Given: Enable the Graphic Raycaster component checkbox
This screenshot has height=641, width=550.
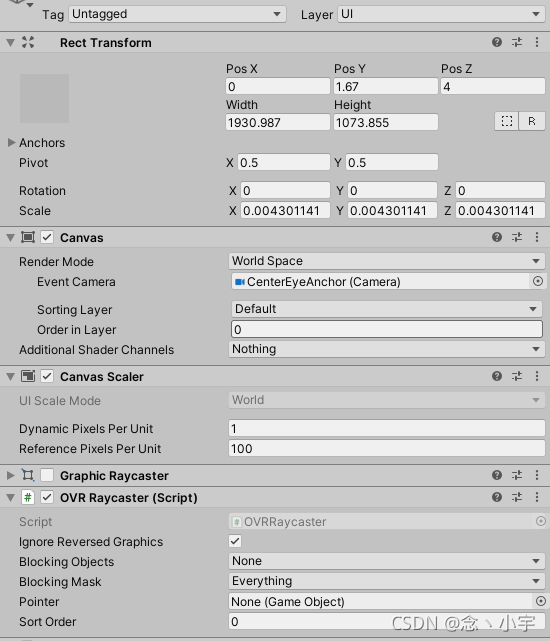Looking at the screenshot, I should pyautogui.click(x=47, y=475).
